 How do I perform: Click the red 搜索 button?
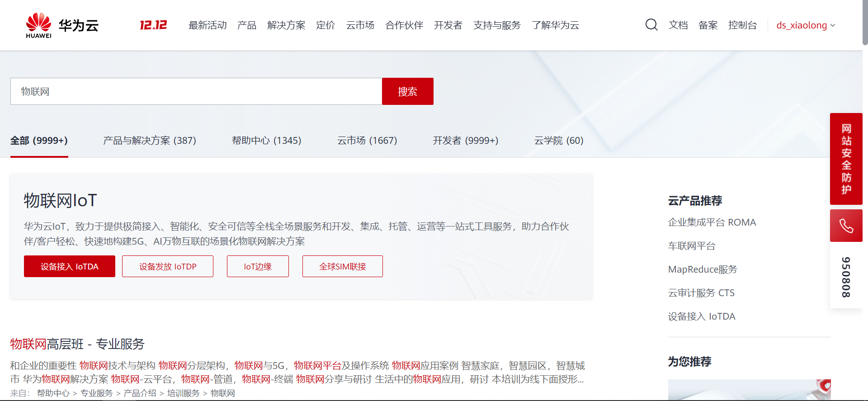tap(408, 91)
